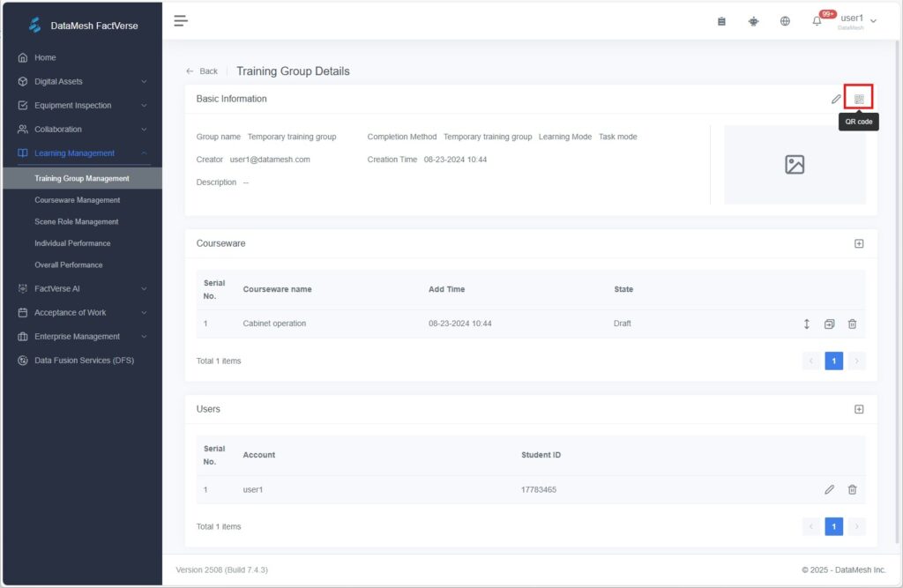Expand the Digital Assets menu
Viewport: 903px width, 588px height.
[x=81, y=81]
